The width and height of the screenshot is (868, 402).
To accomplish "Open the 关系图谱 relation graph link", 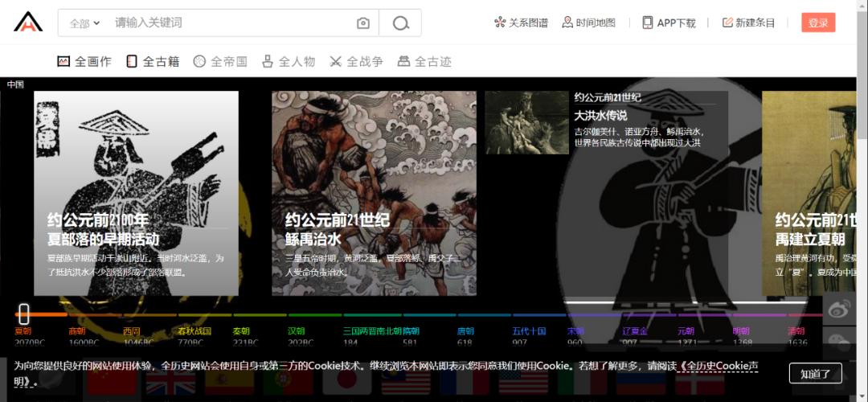I will coord(521,23).
